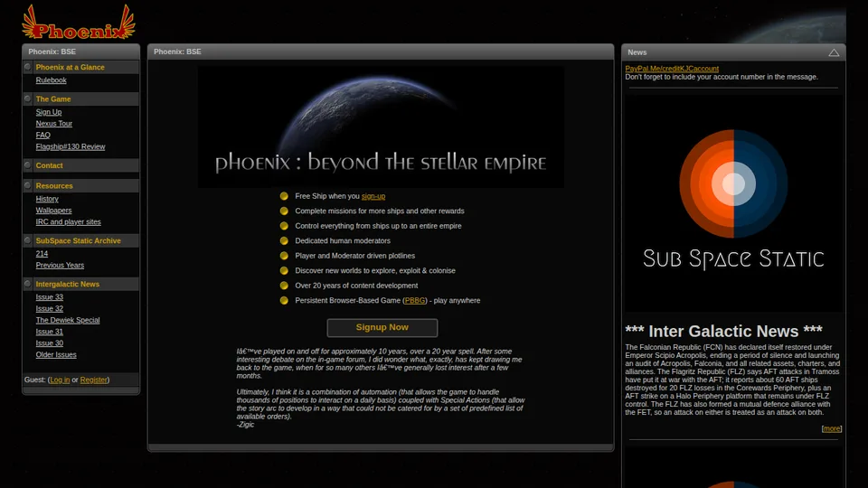Open the Phoenix at a Glance section
Screen dimensions: 868x488
point(70,67)
